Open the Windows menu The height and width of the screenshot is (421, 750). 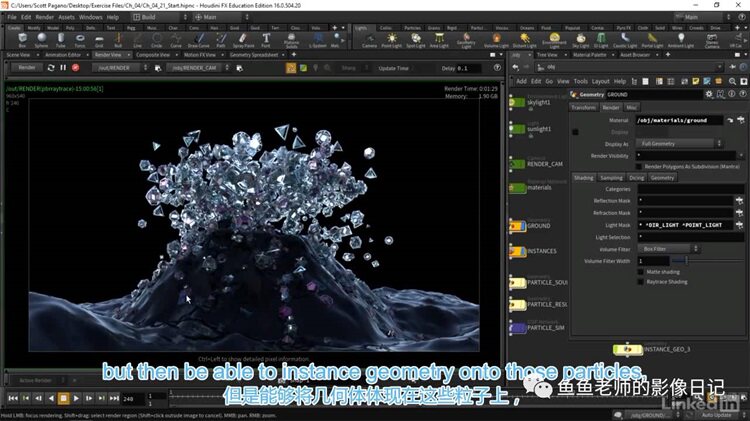[x=90, y=17]
